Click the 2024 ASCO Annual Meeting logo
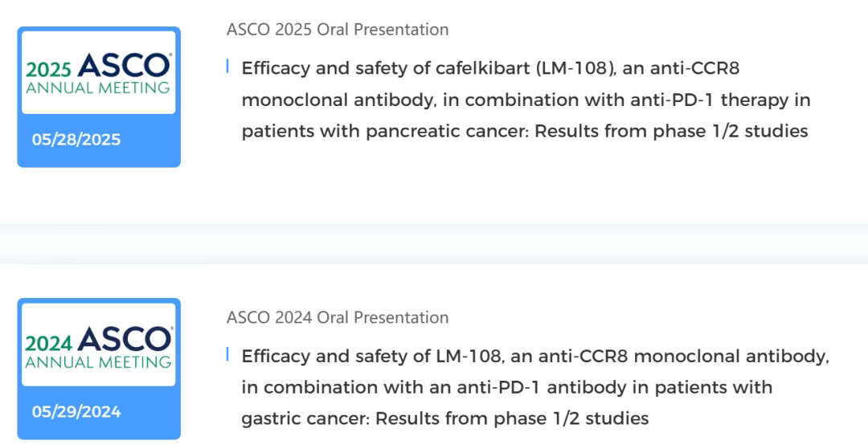Image resolution: width=868 pixels, height=445 pixels. (98, 345)
